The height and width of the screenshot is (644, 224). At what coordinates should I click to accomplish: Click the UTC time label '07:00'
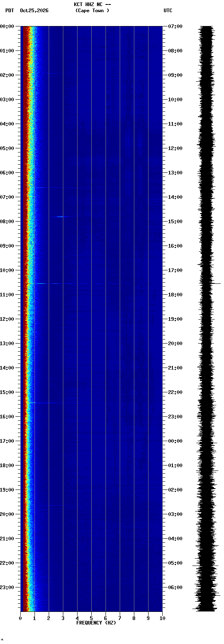click(x=175, y=26)
